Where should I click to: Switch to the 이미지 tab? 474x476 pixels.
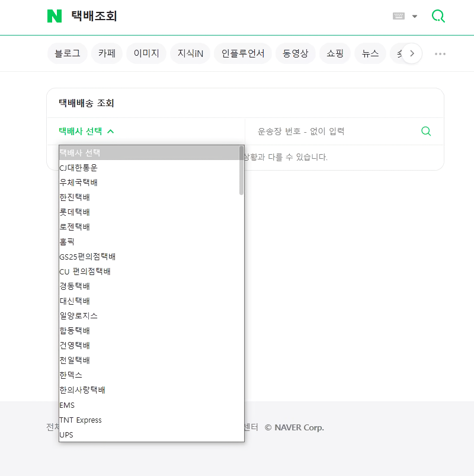click(146, 53)
